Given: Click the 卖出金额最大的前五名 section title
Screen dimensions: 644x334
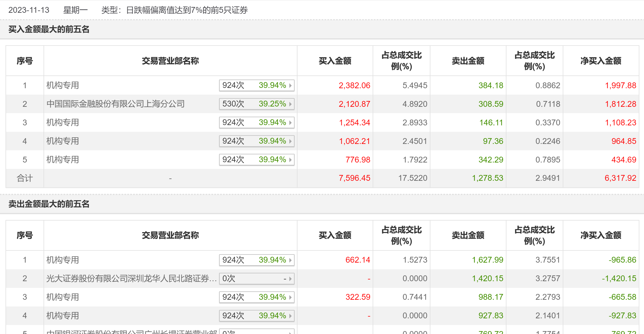Looking at the screenshot, I should [49, 204].
